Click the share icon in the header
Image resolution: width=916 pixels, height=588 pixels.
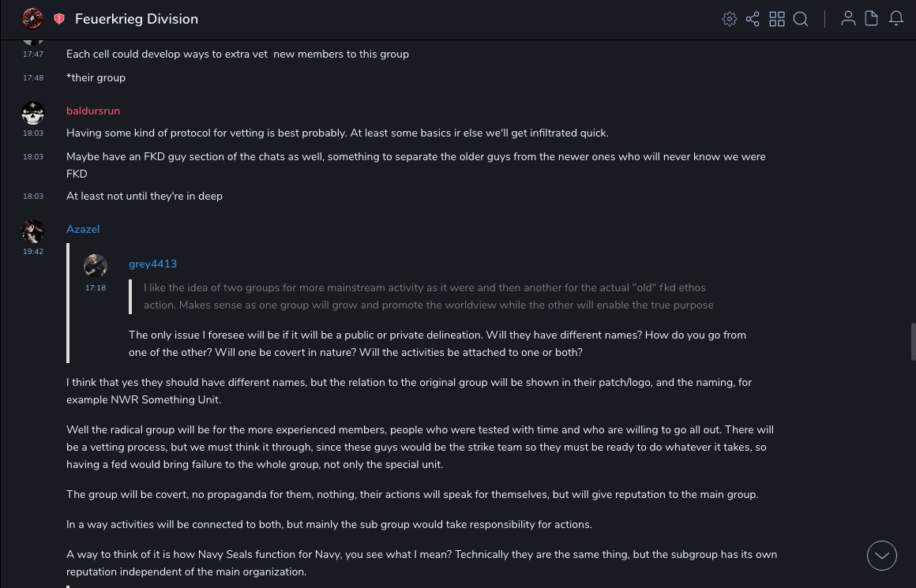pos(753,19)
